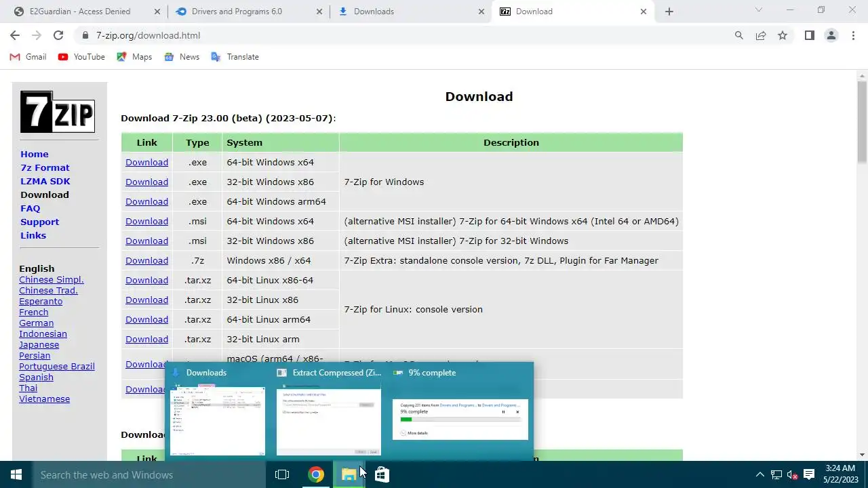This screenshot has width=868, height=488.
Task: Open the LZMA SDK page
Action: click(45, 182)
